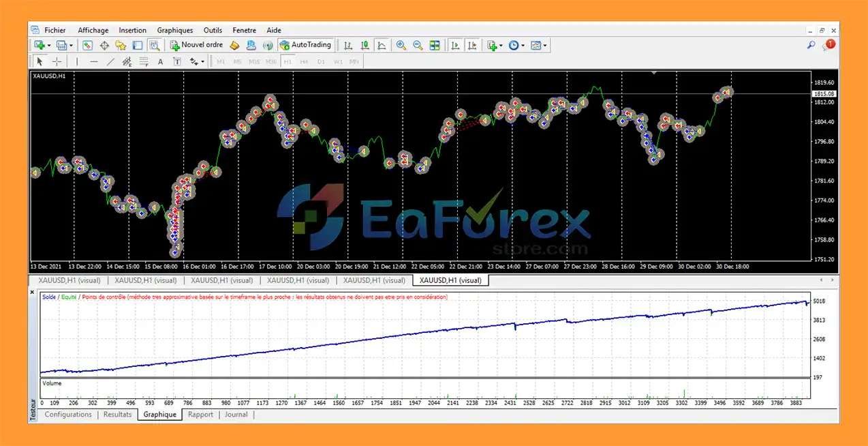Switch chart to line chart mode
868x446 pixels.
tap(382, 46)
